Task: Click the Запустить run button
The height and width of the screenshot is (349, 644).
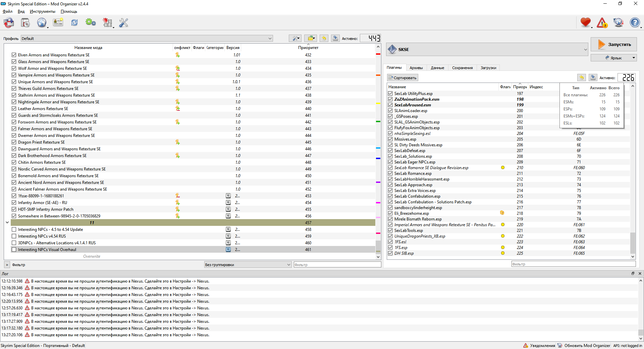Action: pos(613,44)
